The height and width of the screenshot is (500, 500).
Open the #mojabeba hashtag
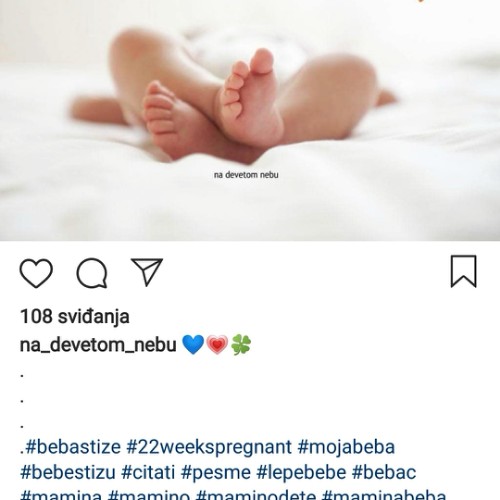(346, 447)
